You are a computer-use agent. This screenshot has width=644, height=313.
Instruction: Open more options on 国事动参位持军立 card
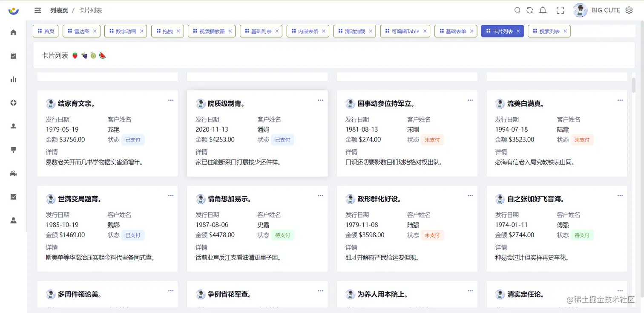point(470,100)
